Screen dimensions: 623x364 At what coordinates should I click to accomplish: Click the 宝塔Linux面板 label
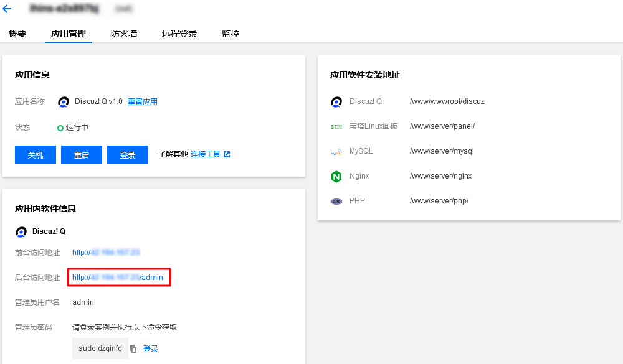[x=373, y=126]
